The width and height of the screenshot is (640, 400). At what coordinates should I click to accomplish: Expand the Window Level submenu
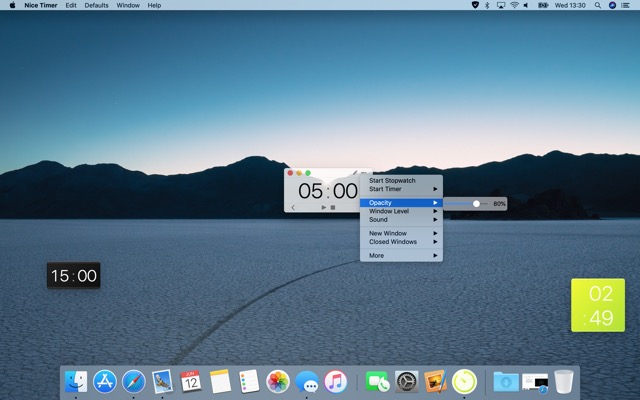point(401,211)
